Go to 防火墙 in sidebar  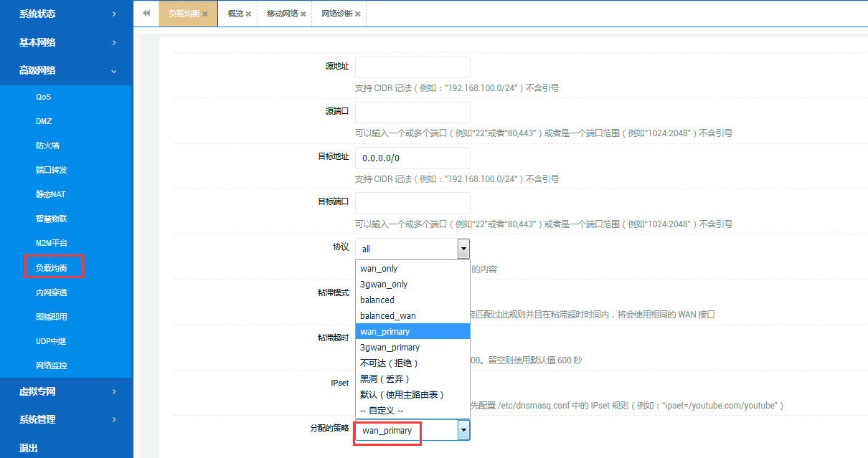point(47,145)
